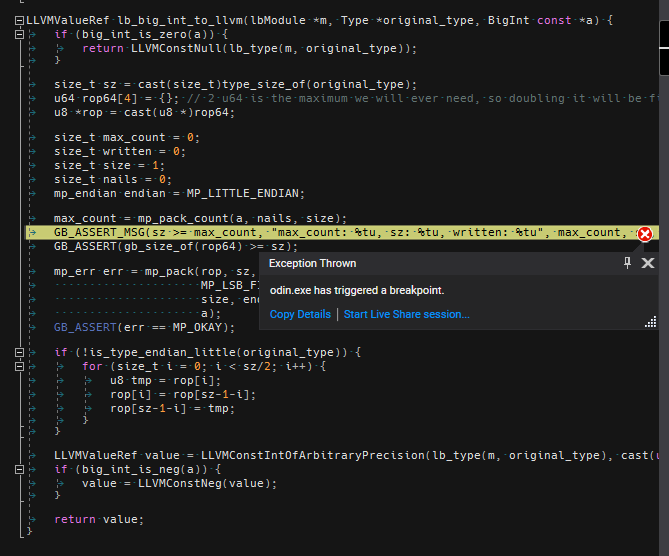The height and width of the screenshot is (556, 669).
Task: Collapse the big_int_is_zero if block
Action: [x=19, y=35]
